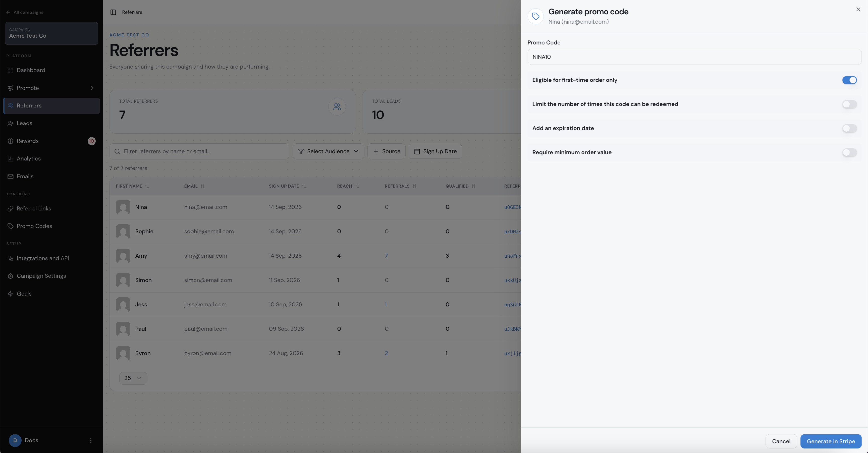Click Generate in Stripe button

coord(831,441)
